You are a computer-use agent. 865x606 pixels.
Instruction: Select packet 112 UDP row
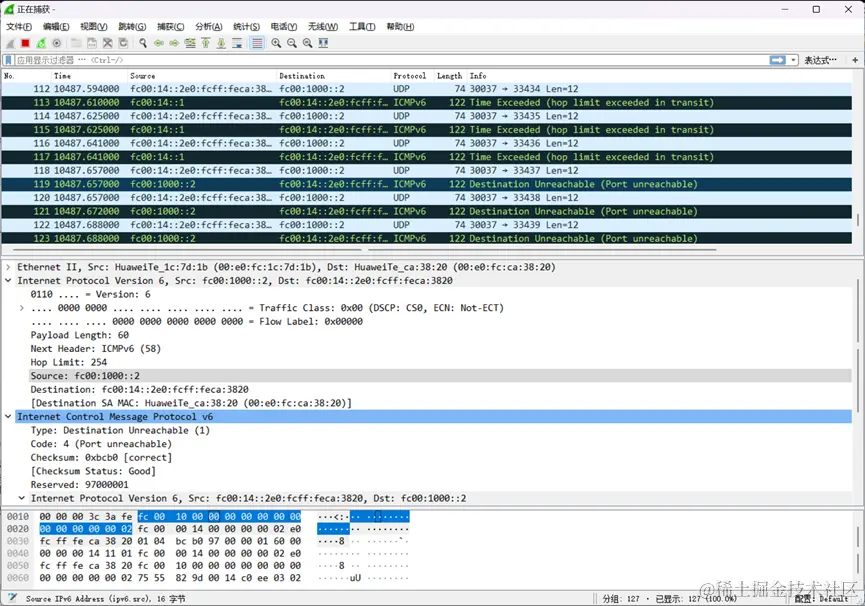pyautogui.click(x=426, y=89)
